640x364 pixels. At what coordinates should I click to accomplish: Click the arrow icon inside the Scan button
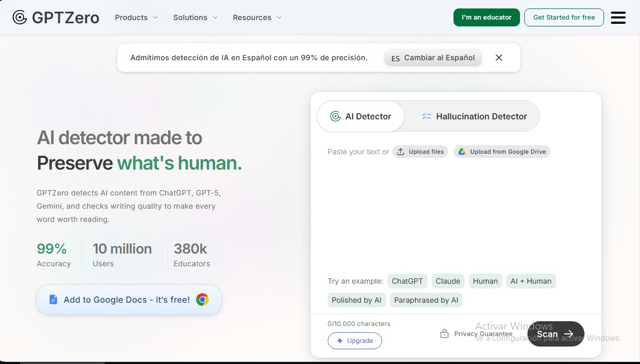point(569,334)
